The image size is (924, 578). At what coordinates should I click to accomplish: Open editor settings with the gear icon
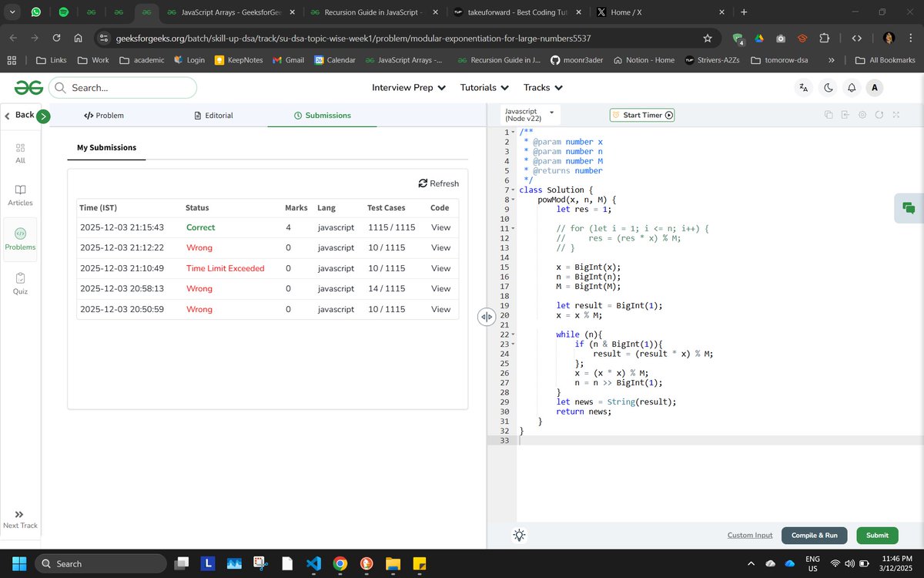[862, 115]
